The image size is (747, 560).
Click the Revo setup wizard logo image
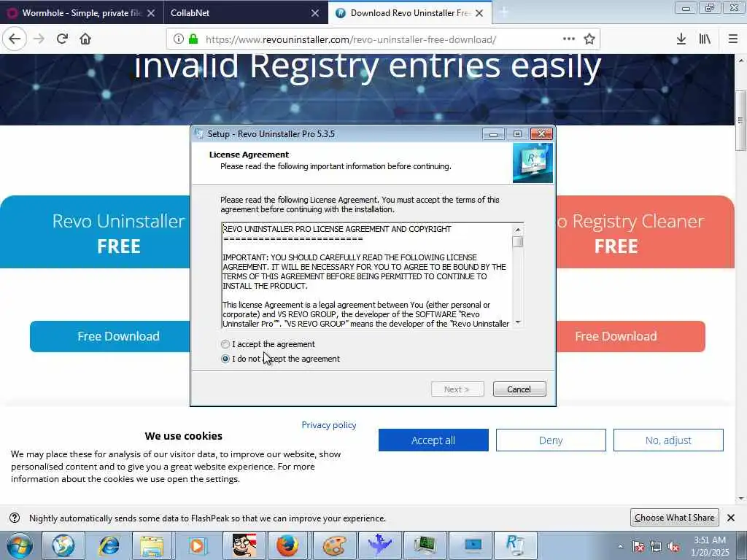coord(533,163)
